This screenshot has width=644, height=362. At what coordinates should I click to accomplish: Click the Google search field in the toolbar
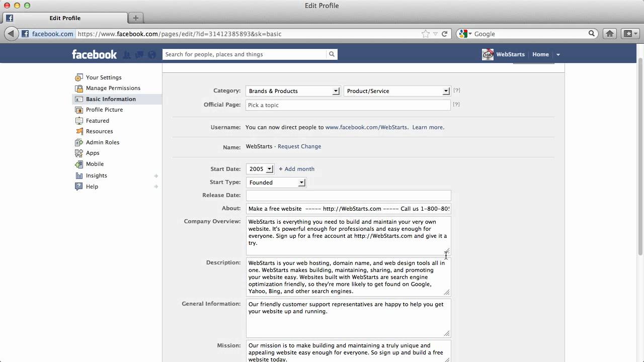click(x=528, y=34)
